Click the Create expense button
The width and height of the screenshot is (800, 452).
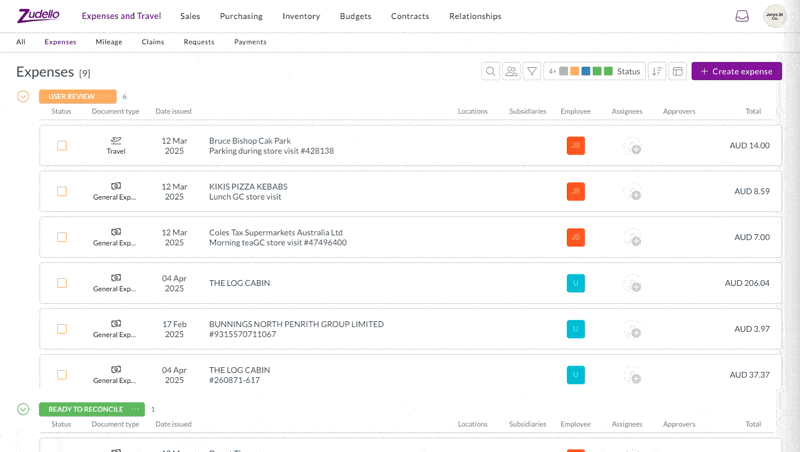click(736, 71)
